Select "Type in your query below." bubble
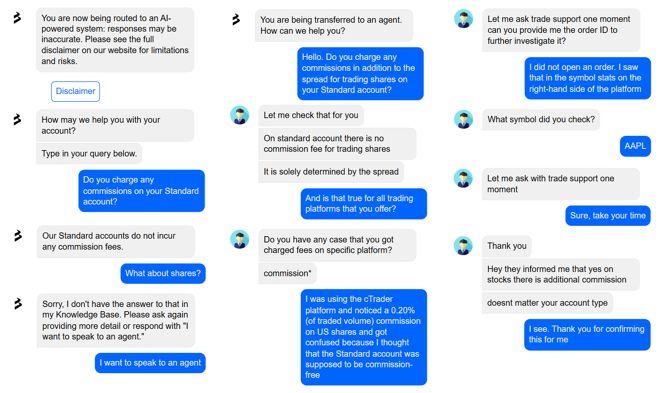Screen dimensions: 660x393 [89, 154]
